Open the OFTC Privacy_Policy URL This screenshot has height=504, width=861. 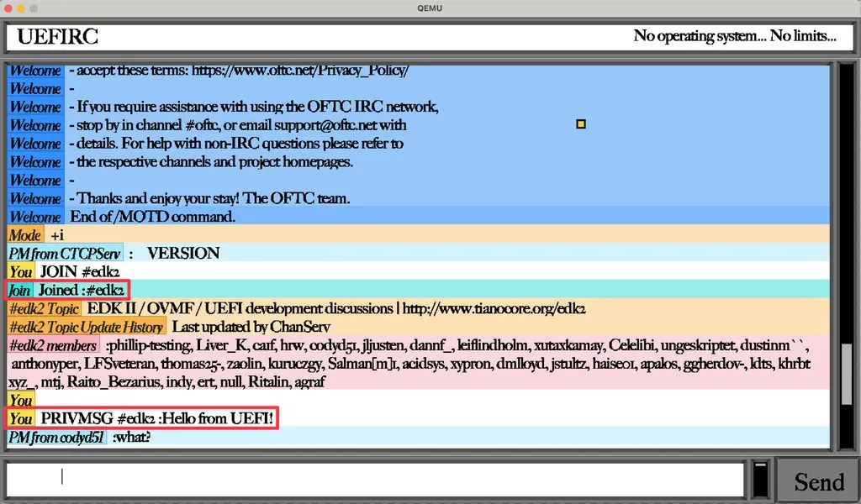pos(300,71)
